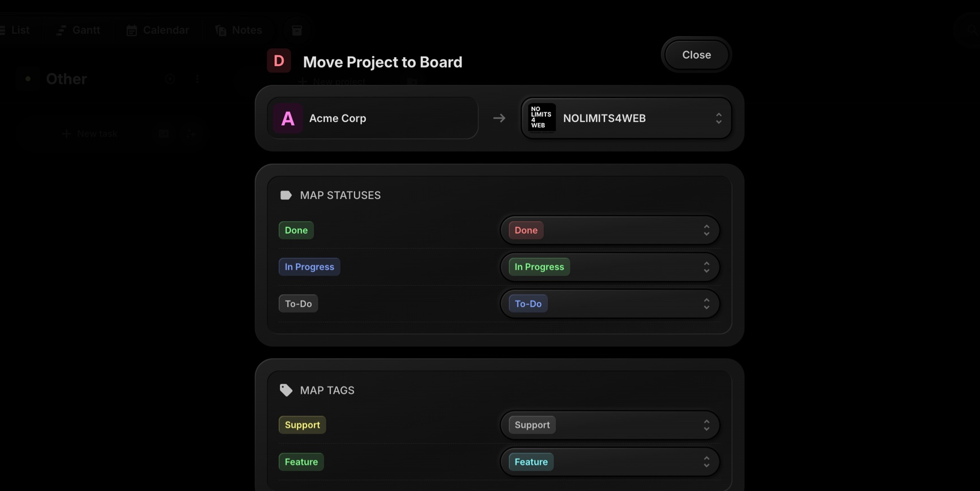Screen dimensions: 980x491
Task: Click the NOLIMITS4WEB board logo
Action: pos(541,118)
